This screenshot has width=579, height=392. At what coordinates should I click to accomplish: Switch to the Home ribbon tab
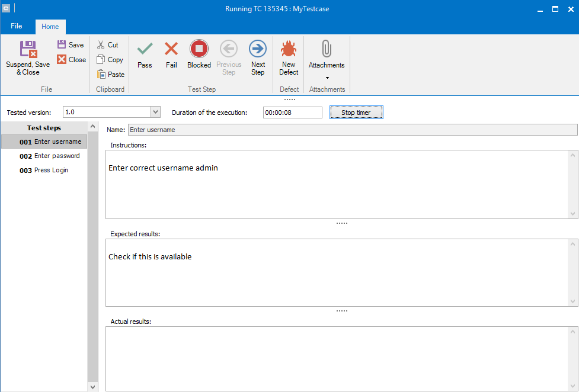pyautogui.click(x=50, y=27)
